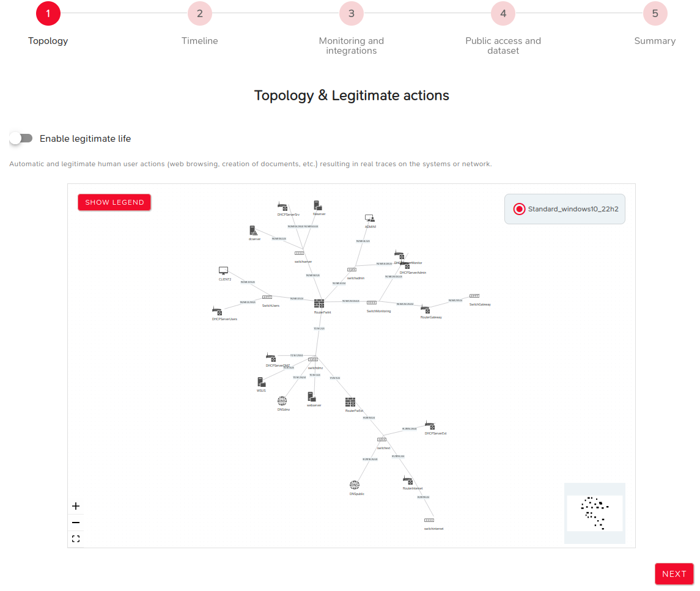700x591 pixels.
Task: Select the RouterGateway node
Action: pyautogui.click(x=426, y=309)
